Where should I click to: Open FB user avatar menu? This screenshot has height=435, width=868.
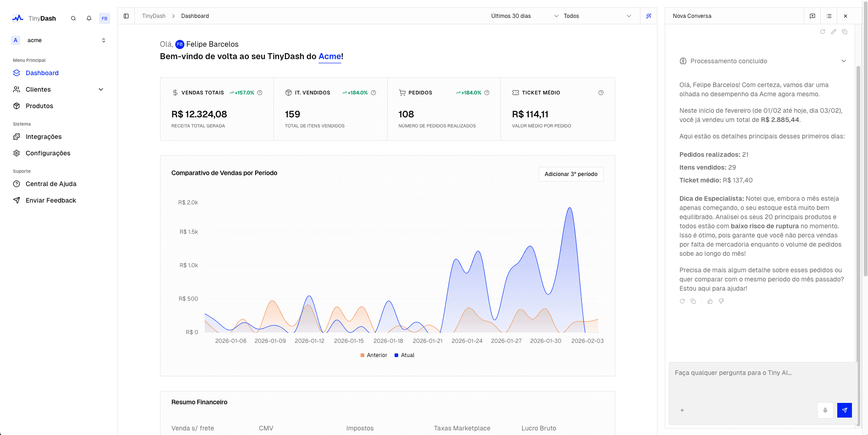[x=105, y=18]
